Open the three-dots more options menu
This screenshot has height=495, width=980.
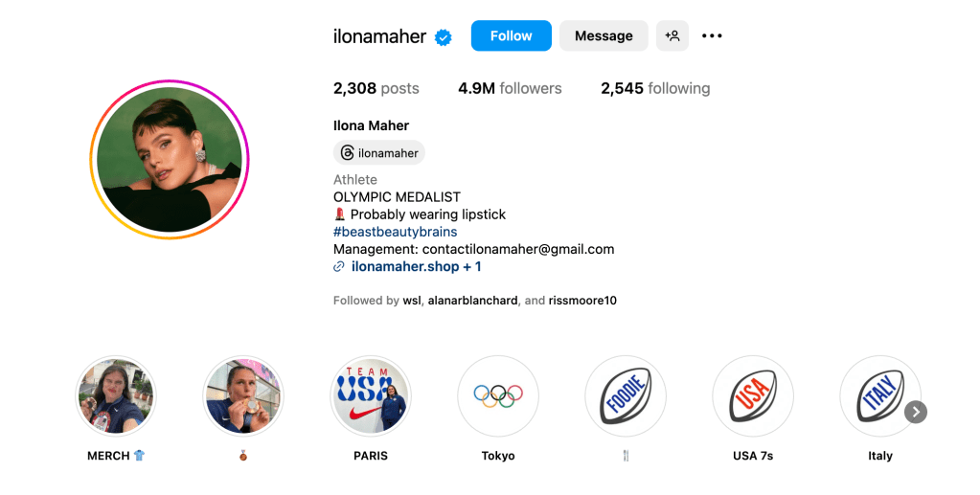coord(712,36)
